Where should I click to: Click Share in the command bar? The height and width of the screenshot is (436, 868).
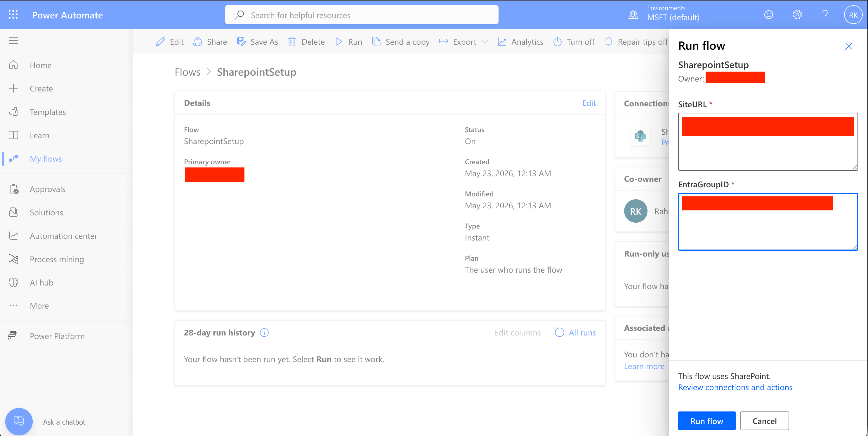coord(210,42)
